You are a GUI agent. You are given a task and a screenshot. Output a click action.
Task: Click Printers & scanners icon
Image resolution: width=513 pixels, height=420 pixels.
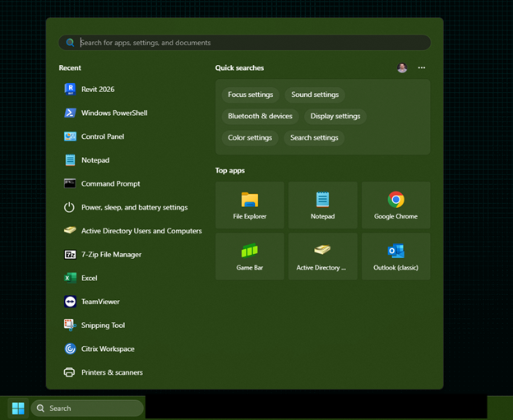pyautogui.click(x=69, y=372)
